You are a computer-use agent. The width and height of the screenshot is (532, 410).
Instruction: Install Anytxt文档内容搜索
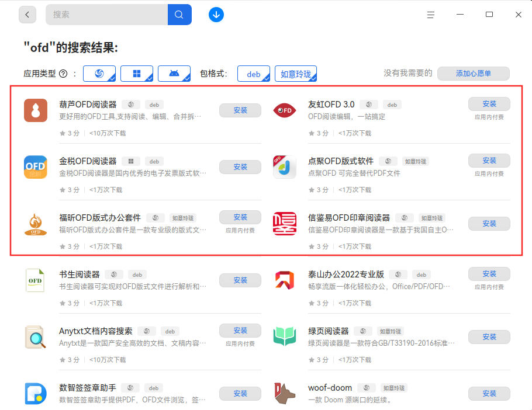tap(240, 331)
